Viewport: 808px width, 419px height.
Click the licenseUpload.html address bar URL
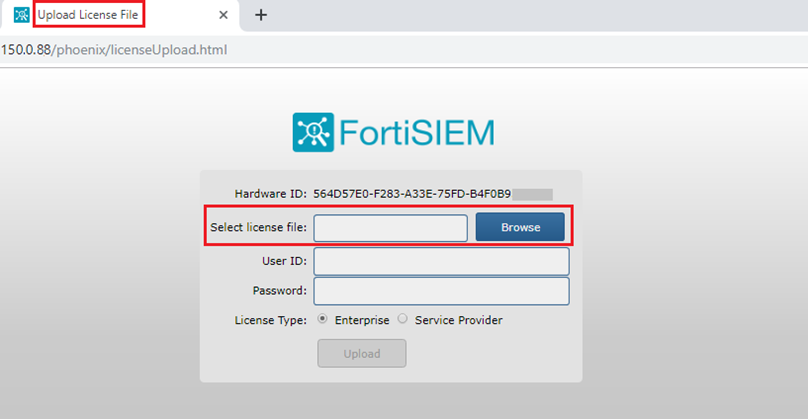(x=114, y=49)
